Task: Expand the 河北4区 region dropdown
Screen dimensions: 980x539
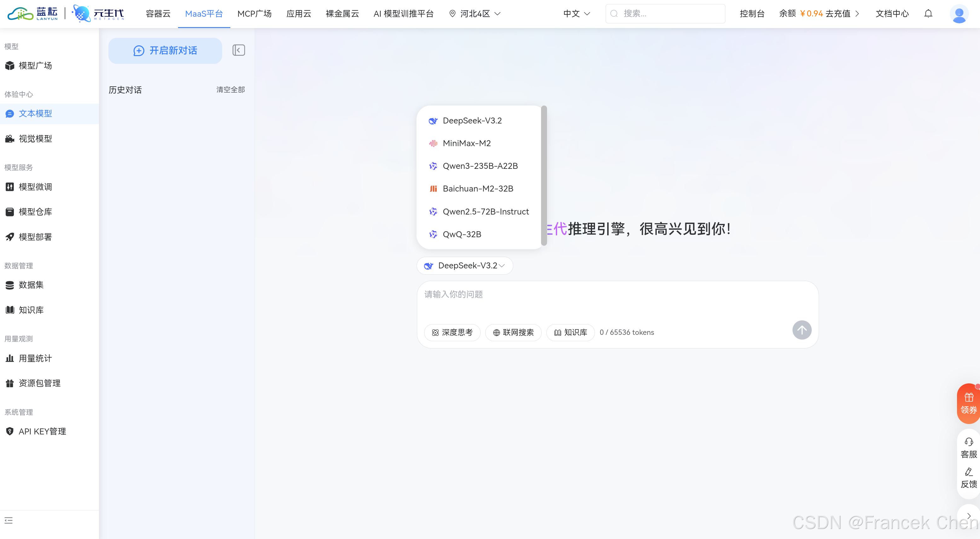Action: click(x=475, y=14)
